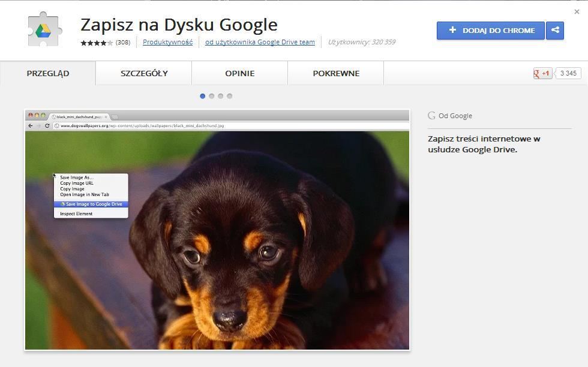Click the Google logo beside Od Google
The image size is (588, 367).
[431, 116]
